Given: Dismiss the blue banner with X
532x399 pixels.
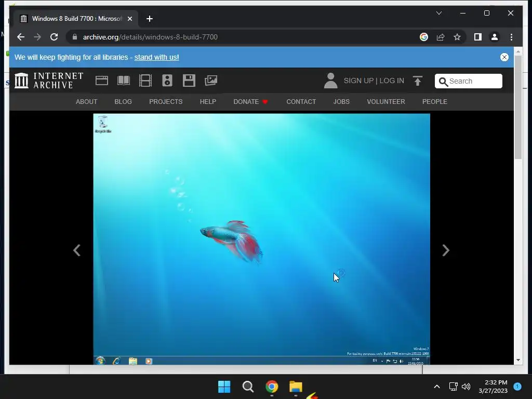Looking at the screenshot, I should pos(504,57).
